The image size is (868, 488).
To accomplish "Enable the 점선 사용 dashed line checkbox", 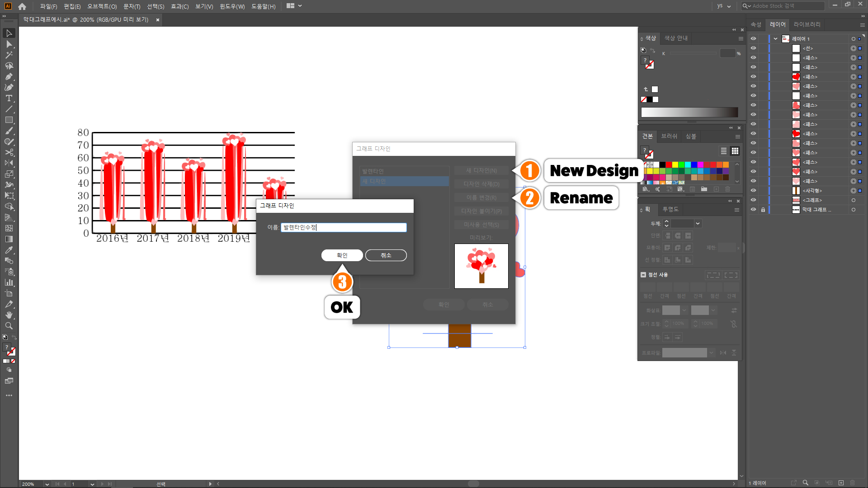I will tap(643, 275).
